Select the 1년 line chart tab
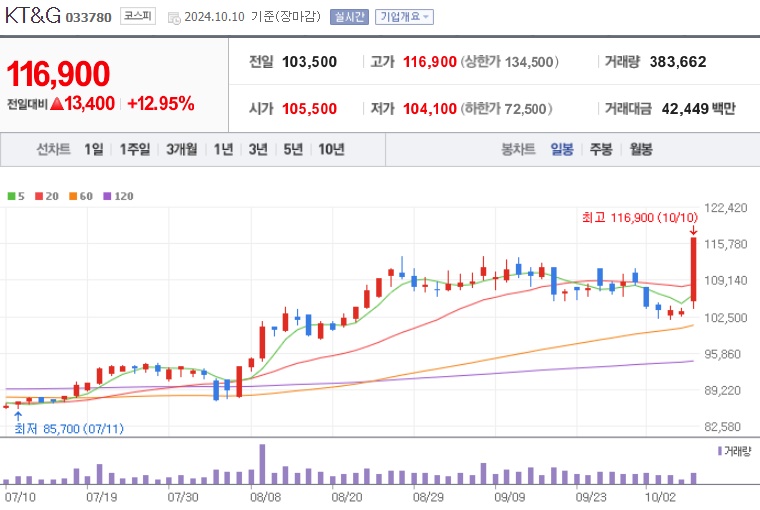The image size is (760, 510). pos(223,149)
